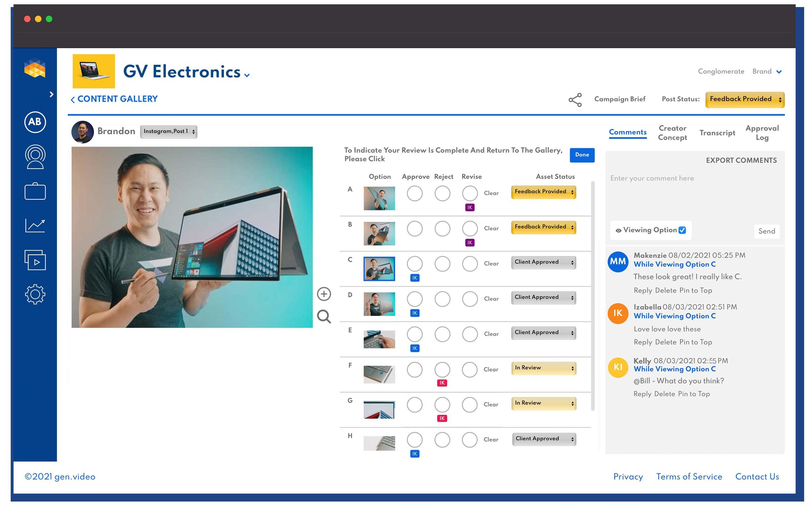Open Asset Status dropdown for option C

click(543, 262)
